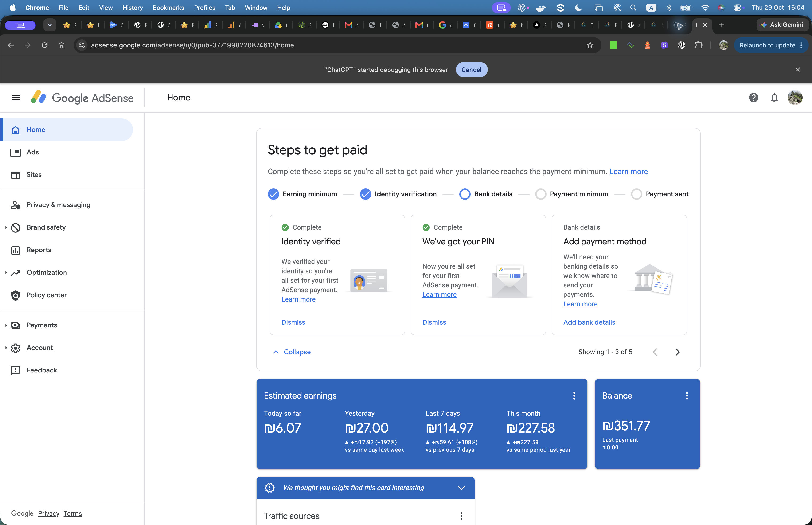812x525 pixels.
Task: Collapse the Steps to get paid card
Action: pyautogui.click(x=292, y=352)
